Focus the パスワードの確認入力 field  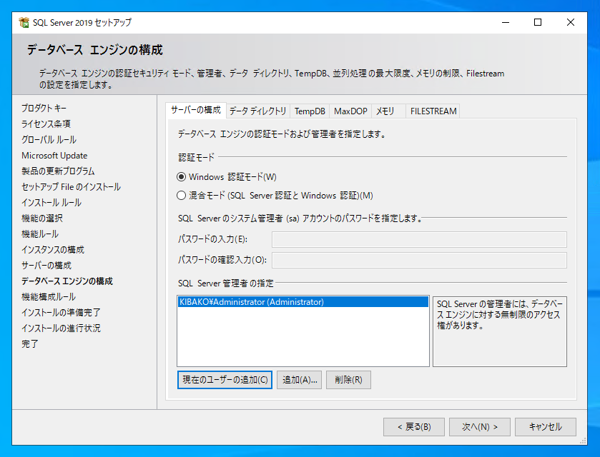click(x=419, y=260)
